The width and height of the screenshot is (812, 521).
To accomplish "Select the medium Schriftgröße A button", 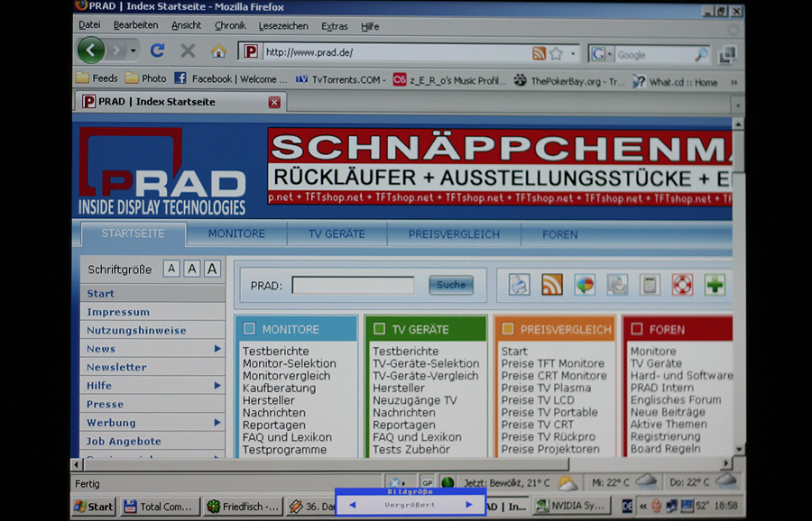I will coord(191,269).
